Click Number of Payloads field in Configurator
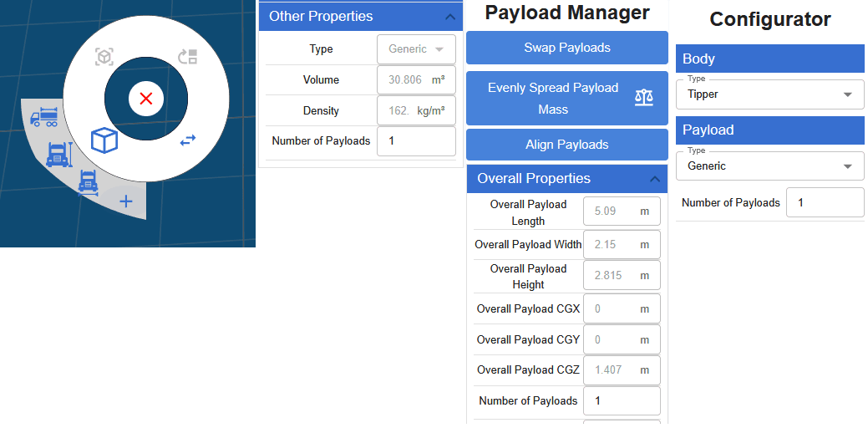Viewport: 868px width, 428px height. pyautogui.click(x=825, y=202)
